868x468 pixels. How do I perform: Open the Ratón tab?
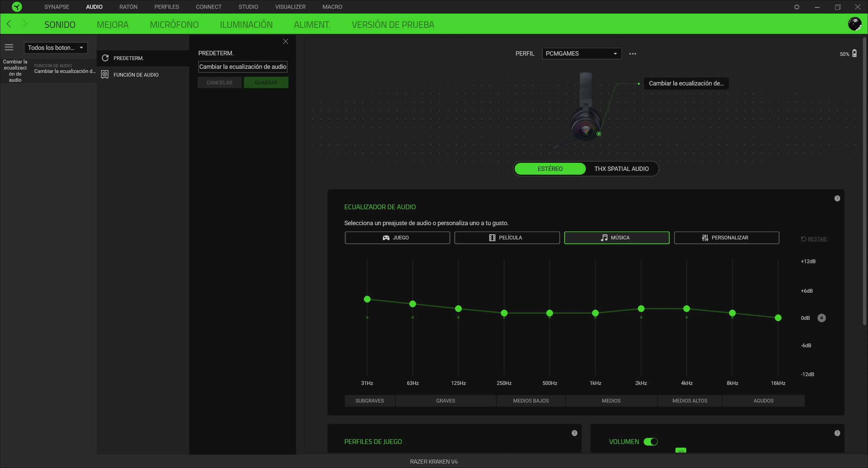pyautogui.click(x=129, y=7)
